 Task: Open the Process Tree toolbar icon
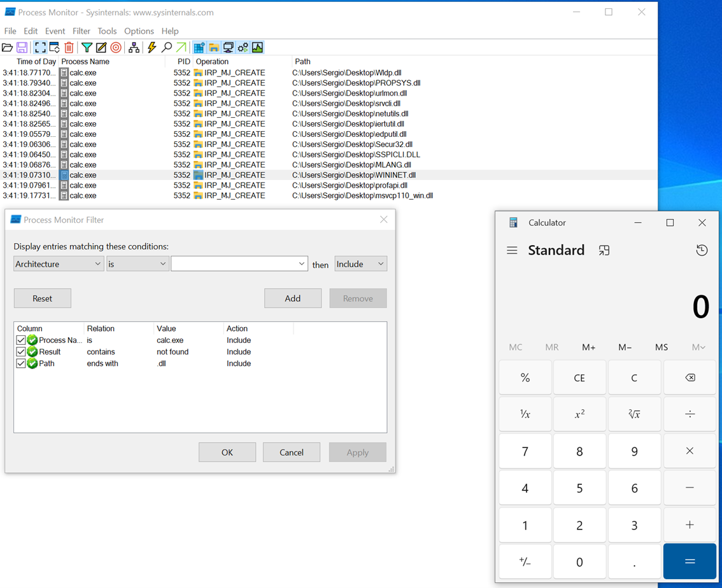(134, 48)
